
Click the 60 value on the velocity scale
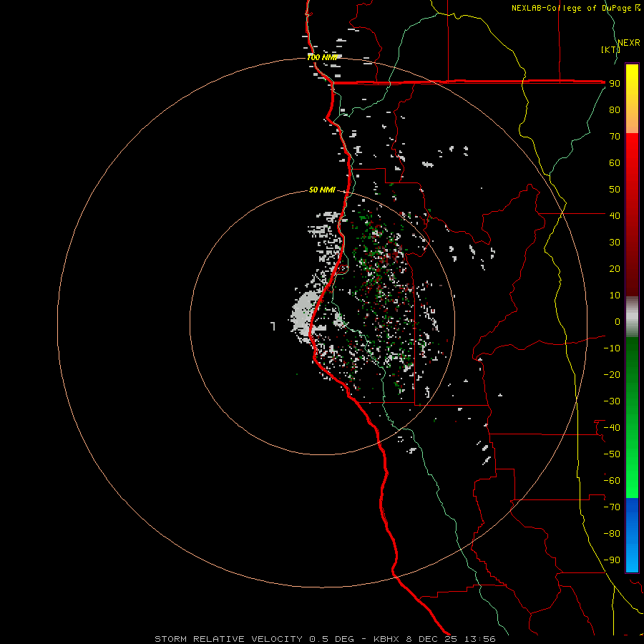coord(615,162)
